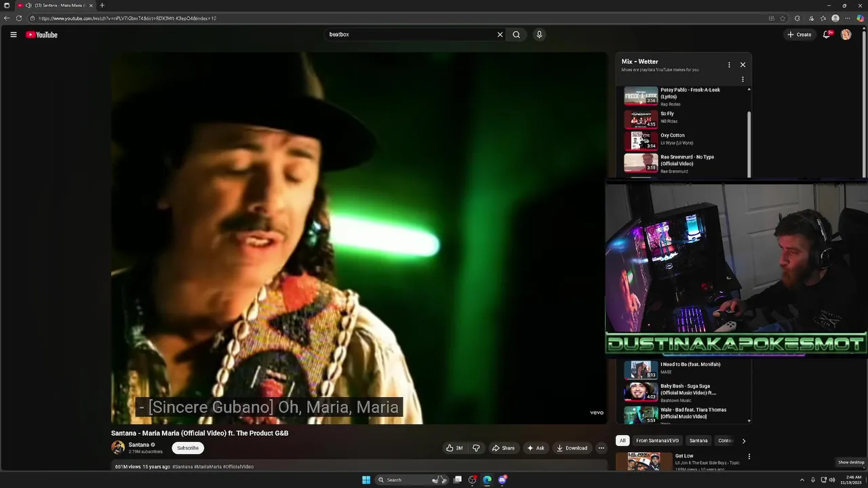Click the browser address bar URL
868x488 pixels.
pyautogui.click(x=127, y=18)
